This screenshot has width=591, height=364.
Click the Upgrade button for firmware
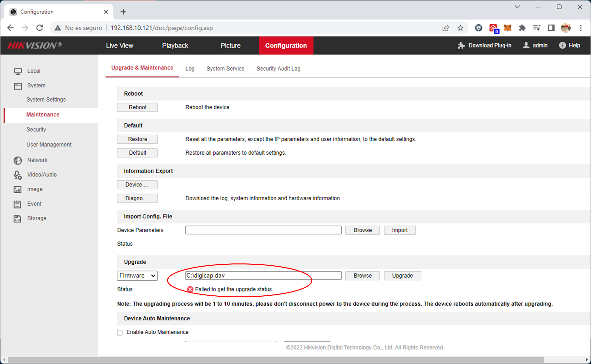(x=402, y=276)
